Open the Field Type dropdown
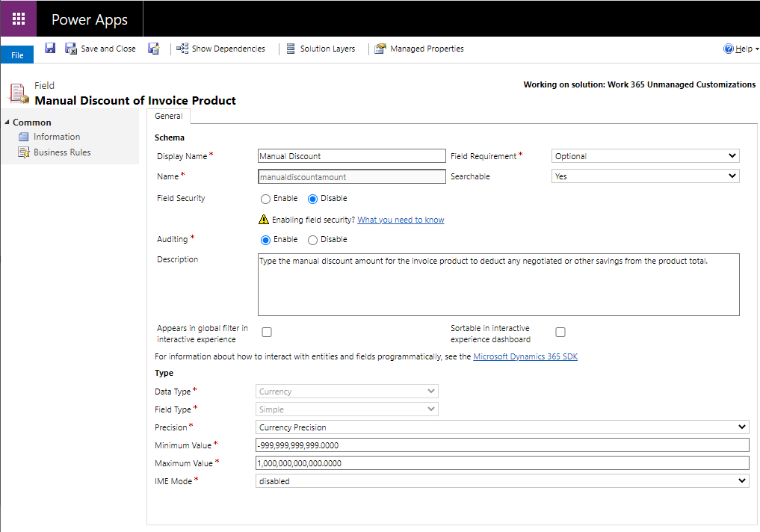 pyautogui.click(x=347, y=409)
